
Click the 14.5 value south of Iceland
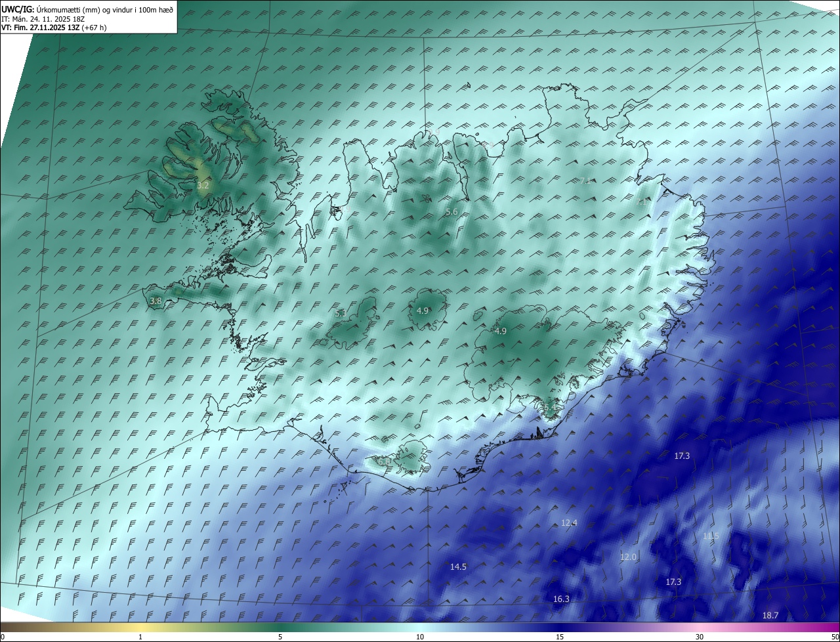458,567
